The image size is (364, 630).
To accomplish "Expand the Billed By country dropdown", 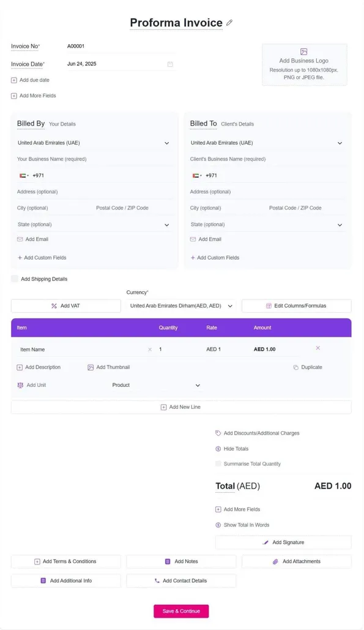I will tap(94, 143).
